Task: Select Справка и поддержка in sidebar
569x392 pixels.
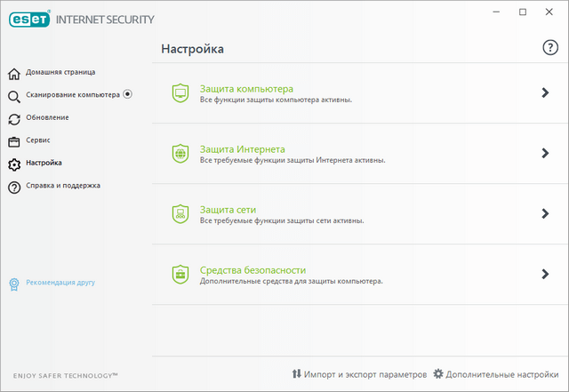Action: [62, 186]
